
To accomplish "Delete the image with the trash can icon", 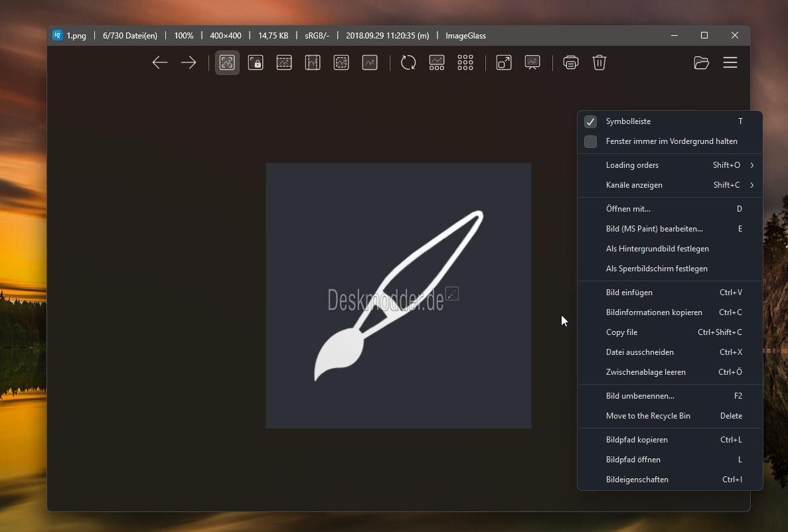I will [599, 63].
